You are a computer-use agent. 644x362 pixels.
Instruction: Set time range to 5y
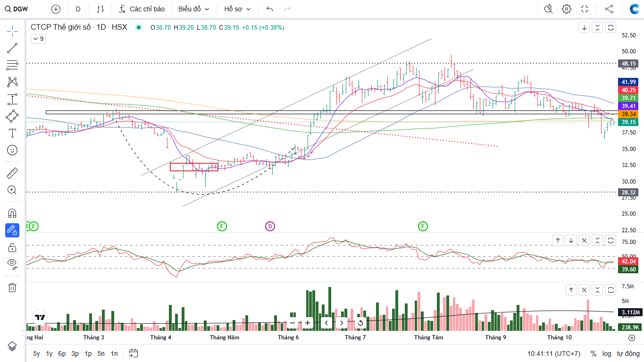[36, 354]
